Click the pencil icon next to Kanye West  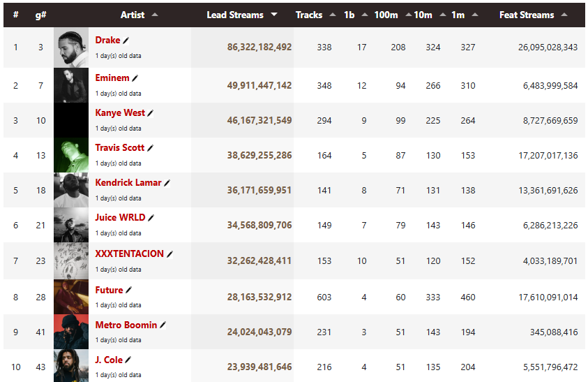click(x=151, y=113)
